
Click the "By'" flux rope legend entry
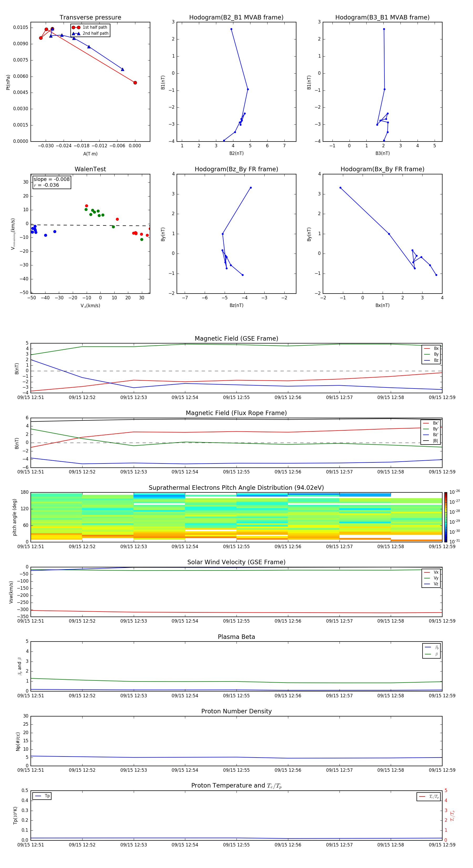coord(431,429)
